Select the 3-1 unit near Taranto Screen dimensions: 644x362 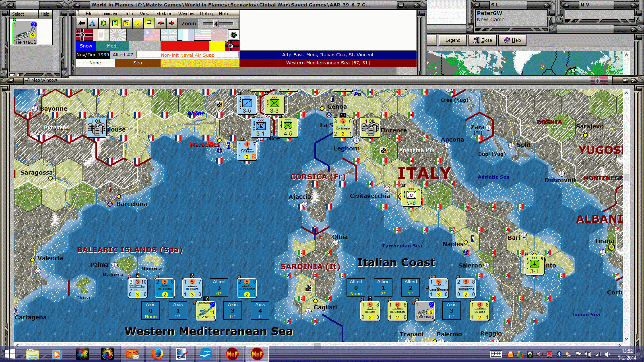pyautogui.click(x=534, y=265)
